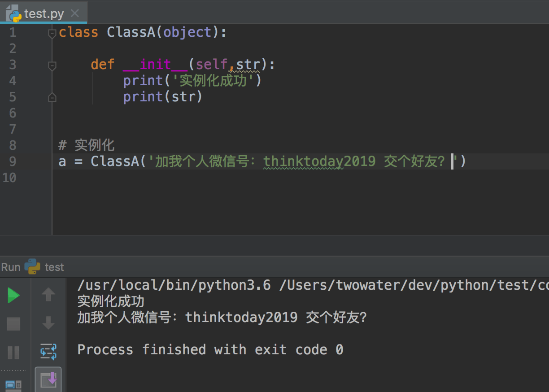The image size is (549, 392).
Task: Rerun the test script with green play
Action: [13, 296]
